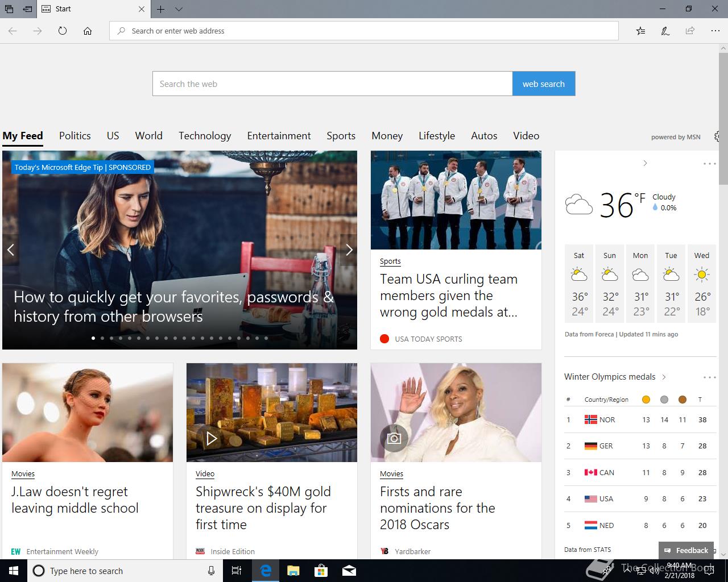The height and width of the screenshot is (582, 728).
Task: Refresh the page
Action: point(63,31)
